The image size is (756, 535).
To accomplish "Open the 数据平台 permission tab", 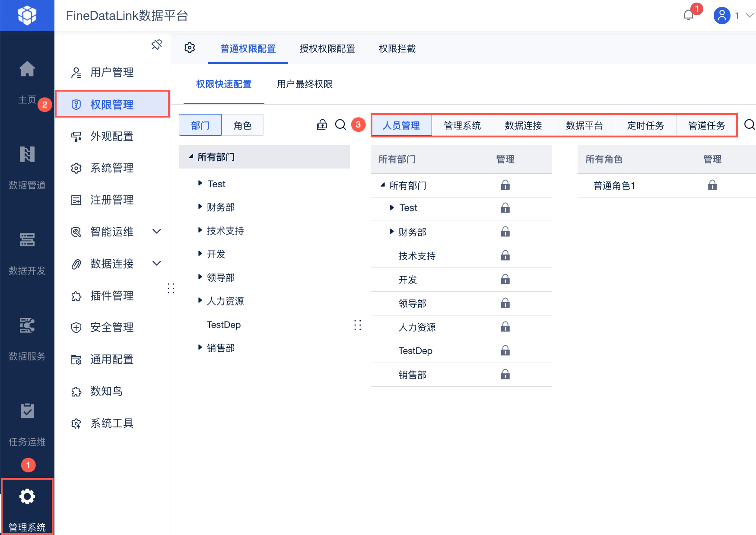I will click(584, 126).
